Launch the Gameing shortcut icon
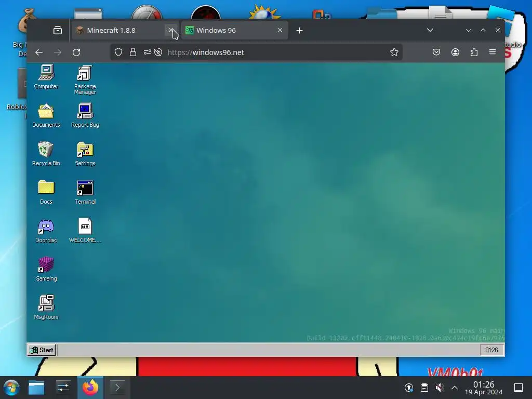 pyautogui.click(x=46, y=269)
